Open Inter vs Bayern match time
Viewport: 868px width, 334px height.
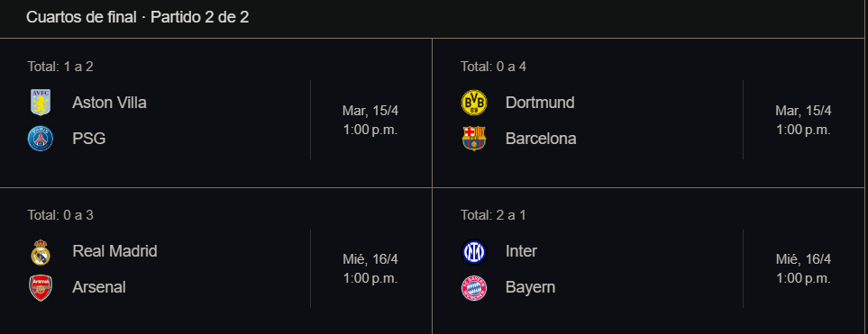(803, 278)
